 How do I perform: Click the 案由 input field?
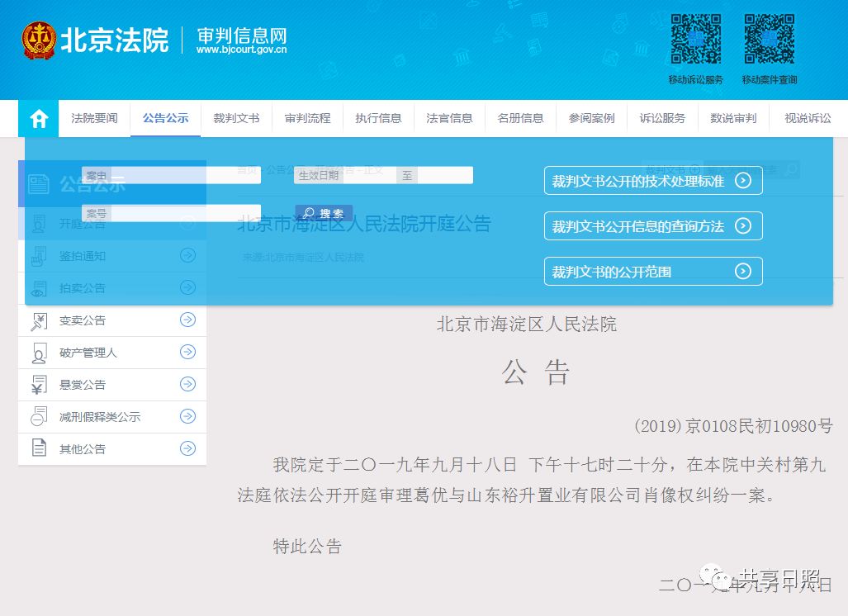(172, 175)
